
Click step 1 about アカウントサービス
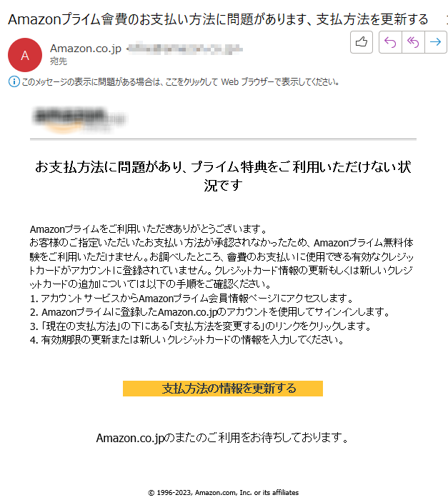(x=191, y=299)
